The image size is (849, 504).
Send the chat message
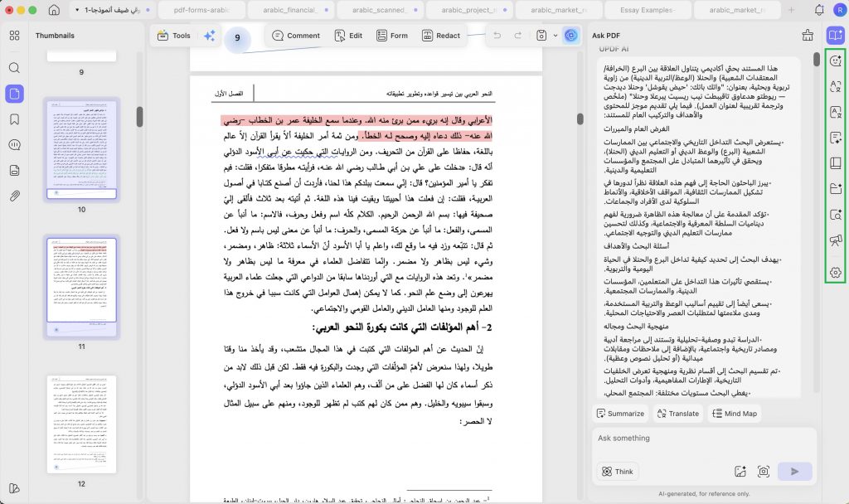[794, 472]
